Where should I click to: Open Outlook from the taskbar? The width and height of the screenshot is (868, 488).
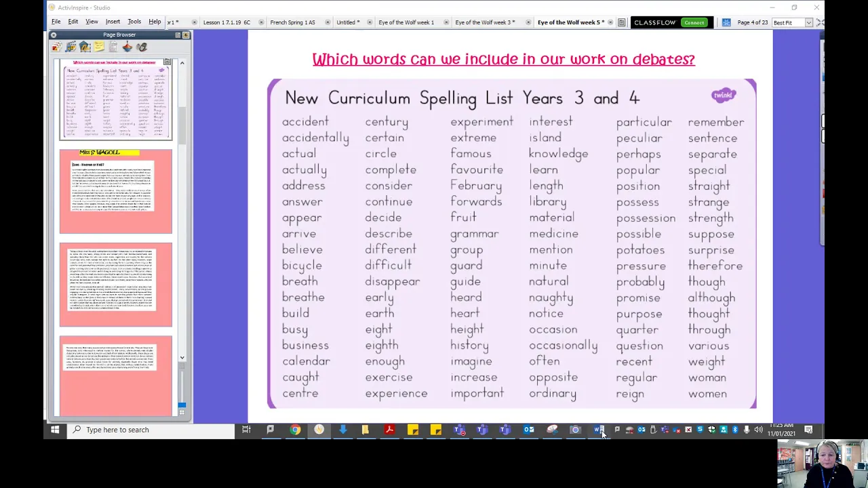(529, 430)
